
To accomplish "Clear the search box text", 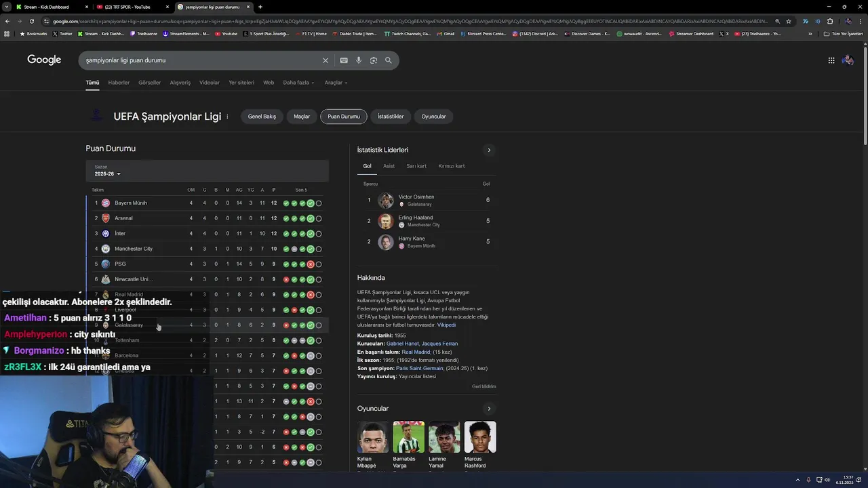I will pyautogui.click(x=325, y=60).
